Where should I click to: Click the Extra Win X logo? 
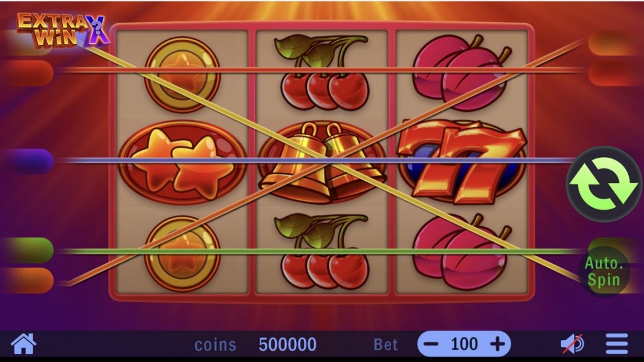pyautogui.click(x=62, y=30)
